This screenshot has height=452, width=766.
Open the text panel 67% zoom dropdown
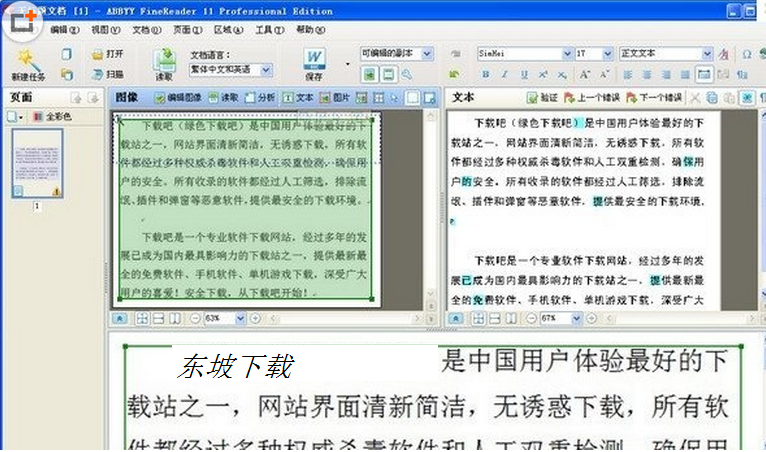tap(576, 319)
